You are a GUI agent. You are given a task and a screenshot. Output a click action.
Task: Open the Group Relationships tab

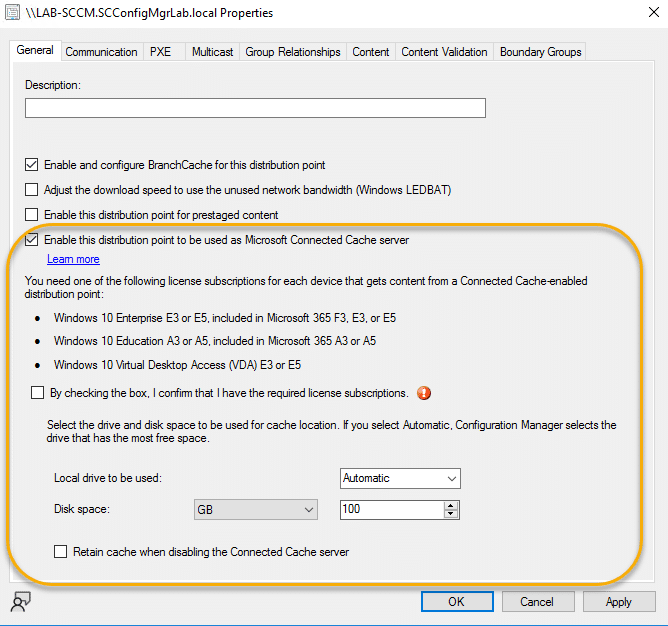coord(293,52)
